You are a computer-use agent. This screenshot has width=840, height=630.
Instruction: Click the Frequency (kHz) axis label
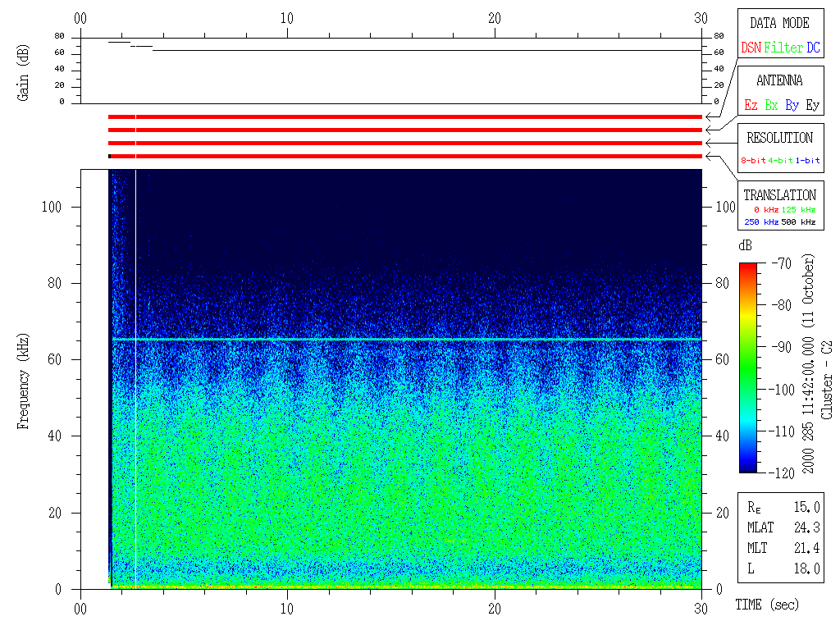tap(24, 388)
